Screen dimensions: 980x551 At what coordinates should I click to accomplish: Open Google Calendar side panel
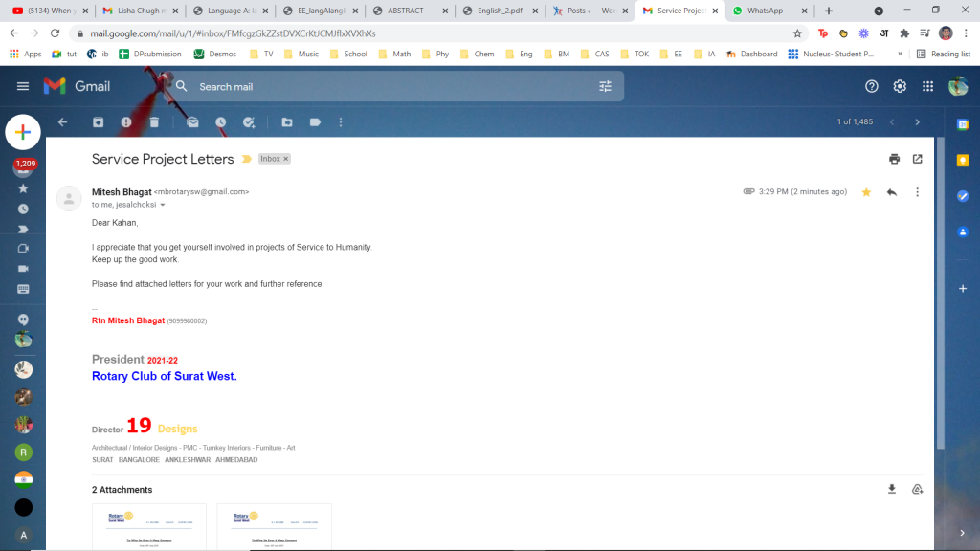tap(963, 124)
